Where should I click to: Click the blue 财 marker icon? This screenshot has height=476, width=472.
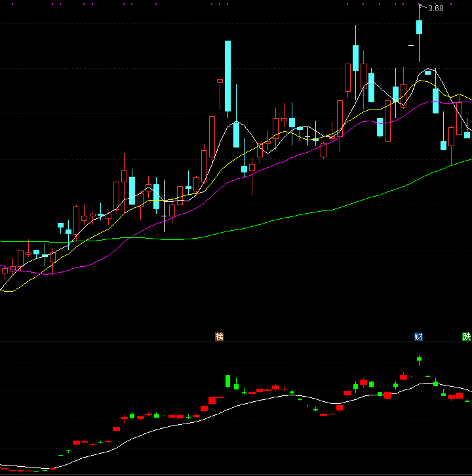tap(419, 336)
